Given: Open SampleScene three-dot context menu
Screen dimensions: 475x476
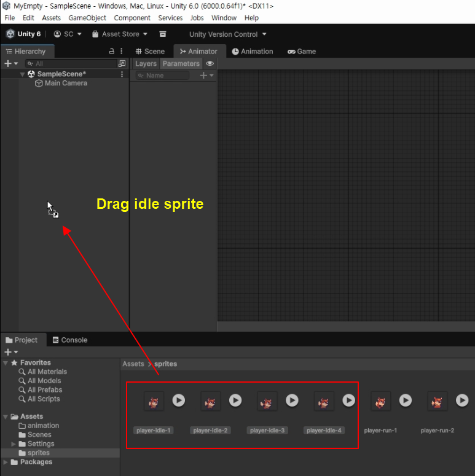Looking at the screenshot, I should pyautogui.click(x=122, y=74).
